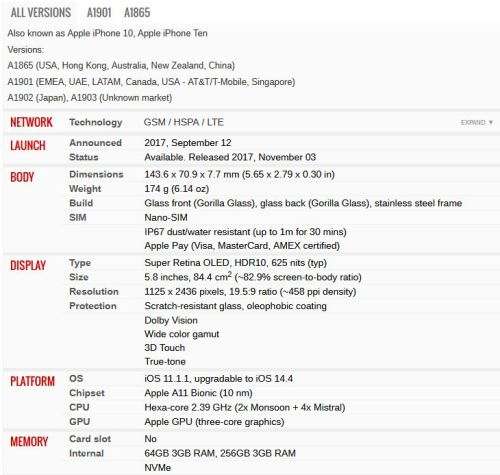500x475 pixels.
Task: Click the Card slot label
Action: (x=90, y=439)
